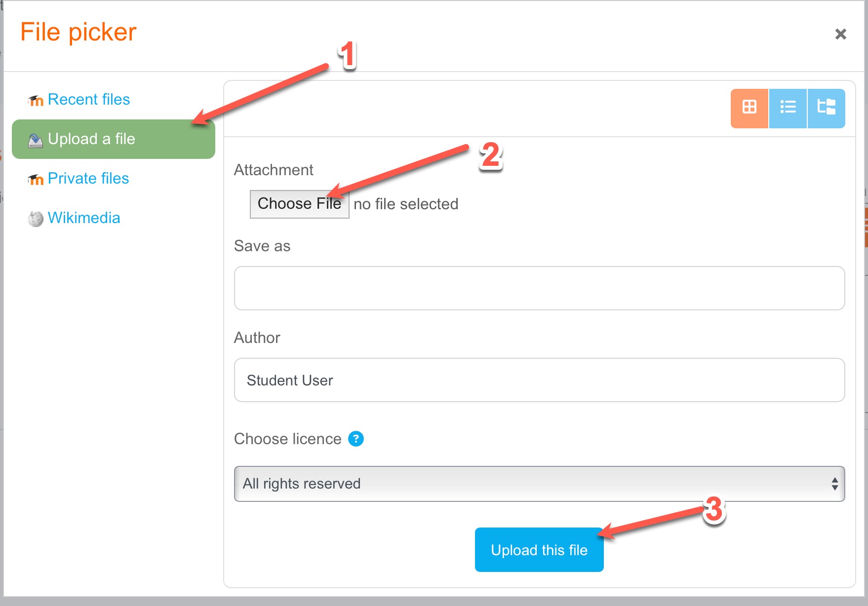
Task: Click the upload icon beside Upload a file
Action: (36, 140)
